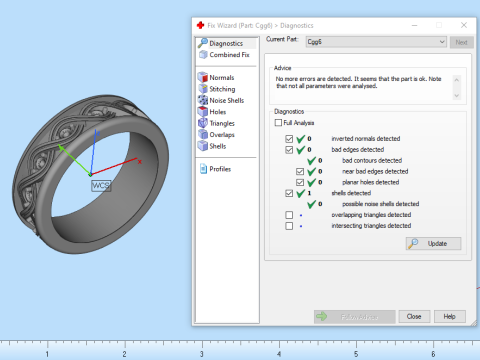Click the Overlaps icon
This screenshot has width=480, height=360.
pyautogui.click(x=203, y=134)
